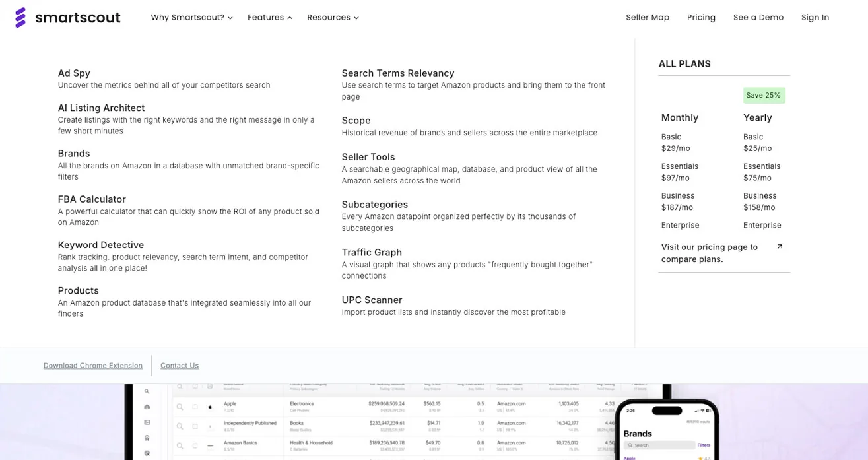Expand the Why Smartscout? dropdown
Screen dimensions: 868x460
tap(191, 18)
